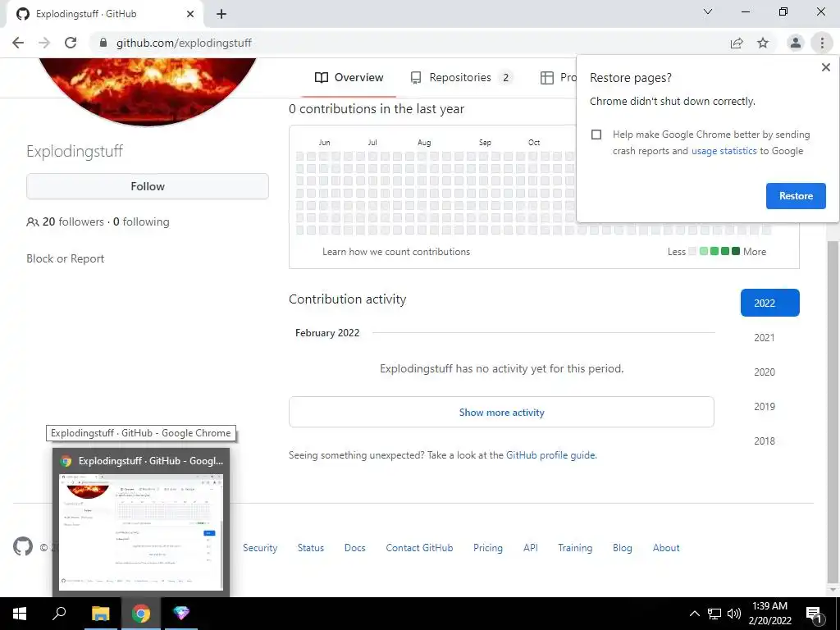
Task: Go back using browser back arrow
Action: [18, 43]
